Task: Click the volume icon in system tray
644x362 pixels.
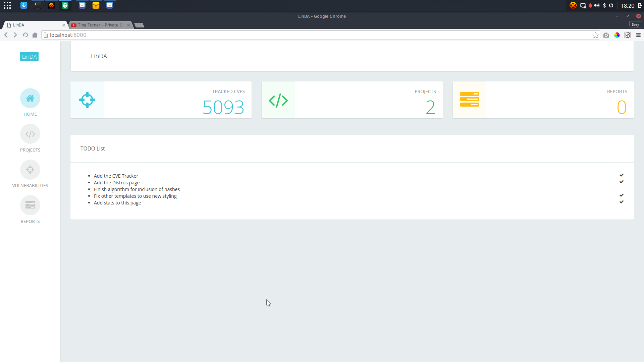Action: (x=597, y=5)
